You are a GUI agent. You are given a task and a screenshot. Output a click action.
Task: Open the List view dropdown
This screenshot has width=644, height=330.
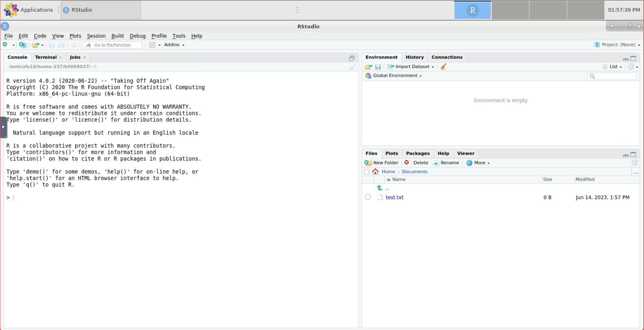(612, 67)
